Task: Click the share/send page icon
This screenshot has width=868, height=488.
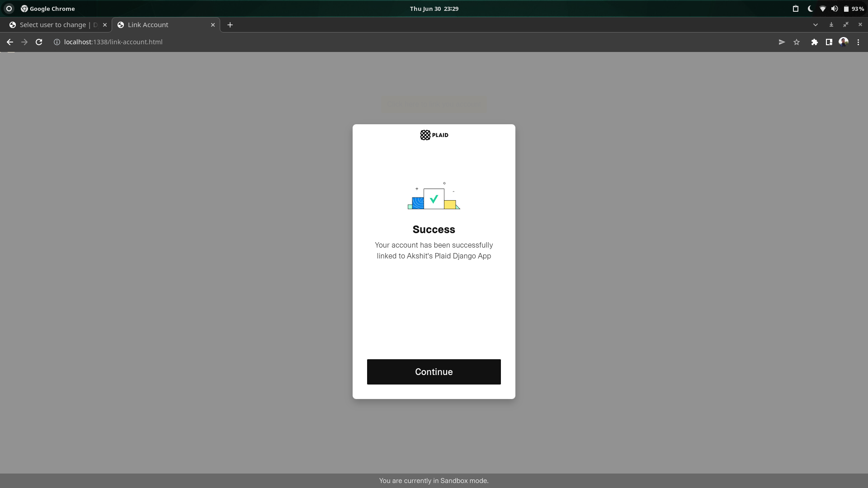Action: click(x=782, y=42)
